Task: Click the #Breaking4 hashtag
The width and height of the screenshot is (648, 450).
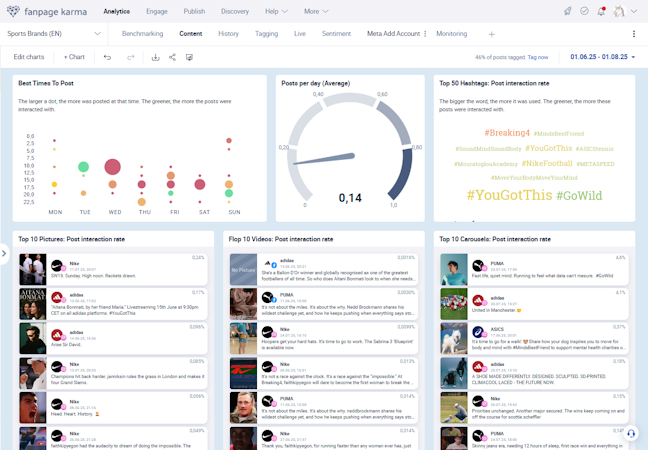Action: point(507,133)
